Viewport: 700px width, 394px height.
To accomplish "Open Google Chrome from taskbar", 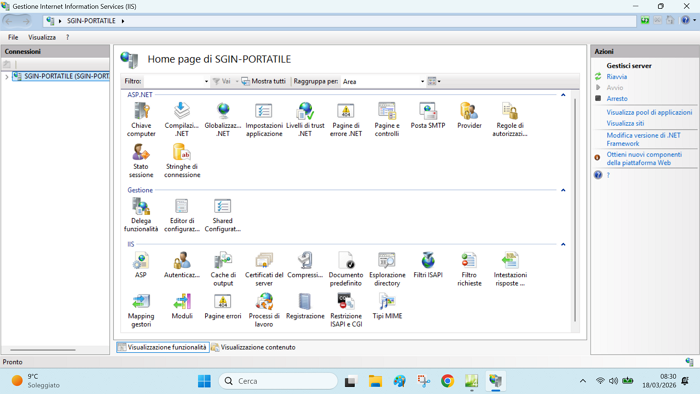I will coord(447,381).
